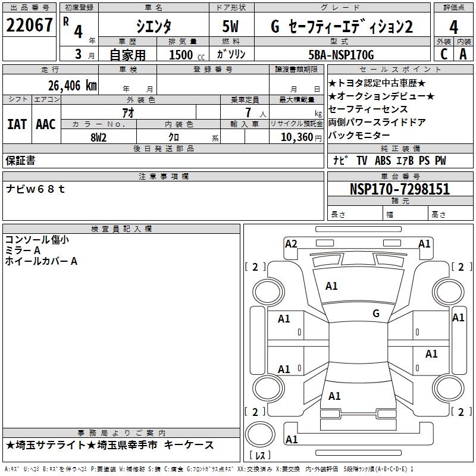Viewport: 476px width, 476px height.
Task: Click the shift type IAT
Action: pyautogui.click(x=17, y=124)
